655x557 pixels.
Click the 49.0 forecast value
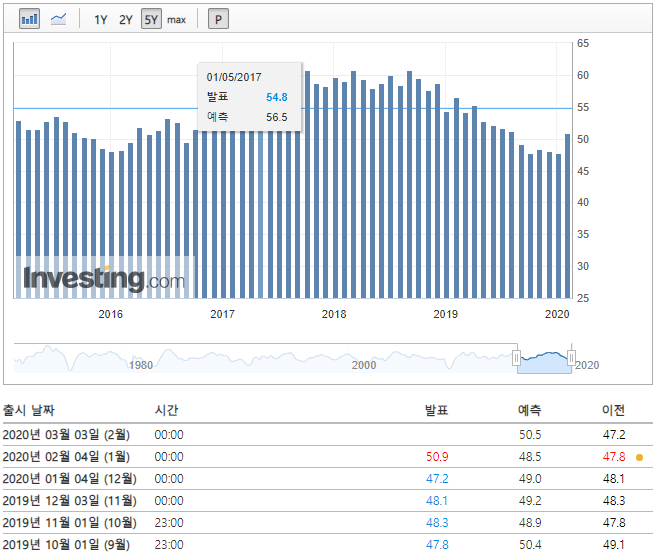pyautogui.click(x=530, y=479)
